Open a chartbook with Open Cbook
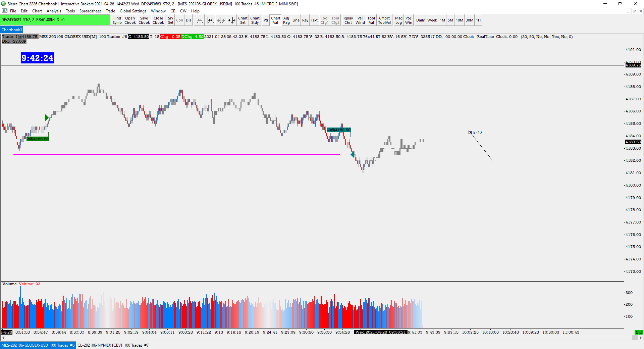644x349 pixels. click(130, 20)
